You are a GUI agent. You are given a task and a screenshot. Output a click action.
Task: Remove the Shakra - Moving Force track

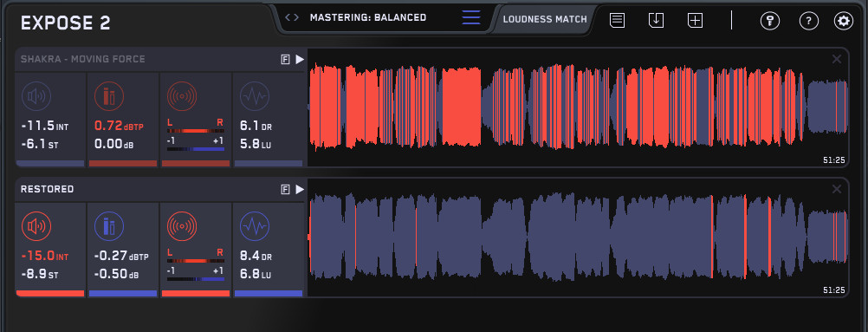(837, 59)
